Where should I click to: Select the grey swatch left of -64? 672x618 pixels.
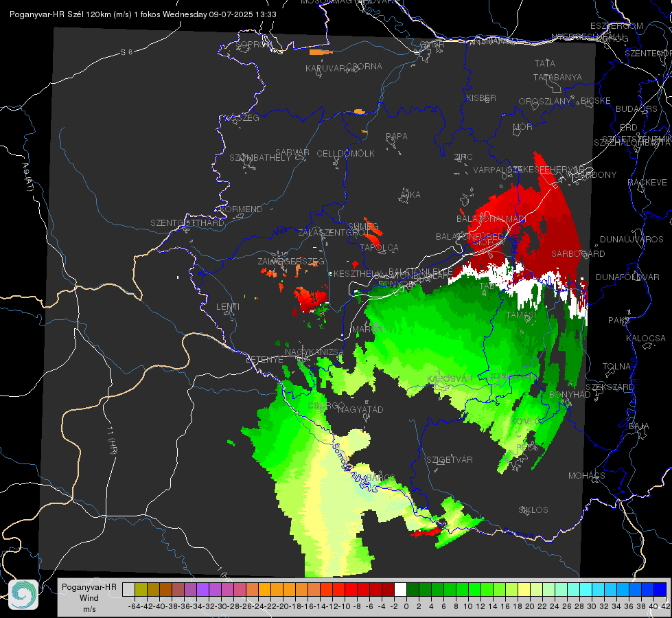[128, 589]
